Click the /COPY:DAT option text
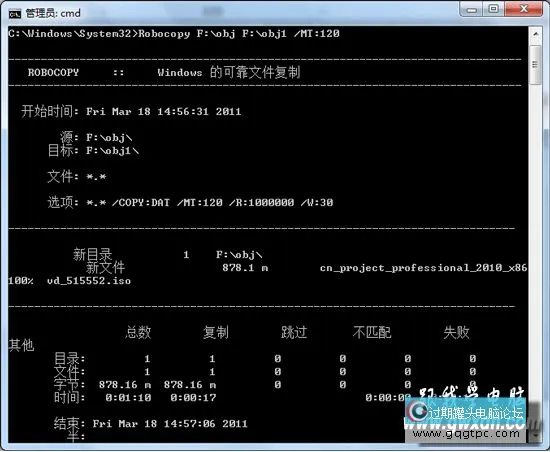550x452 pixels. [x=141, y=202]
